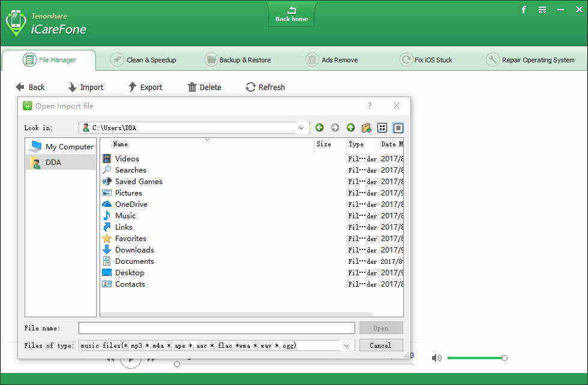Select the Links folder icon
588x385 pixels.
(107, 227)
